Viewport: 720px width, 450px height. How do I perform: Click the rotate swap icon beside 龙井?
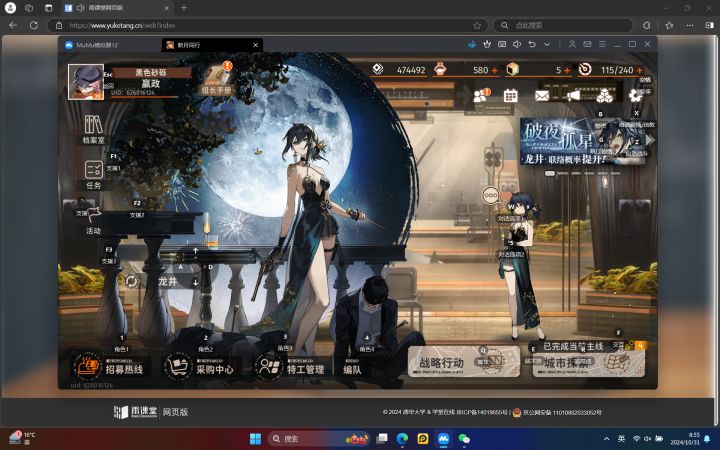pyautogui.click(x=131, y=281)
